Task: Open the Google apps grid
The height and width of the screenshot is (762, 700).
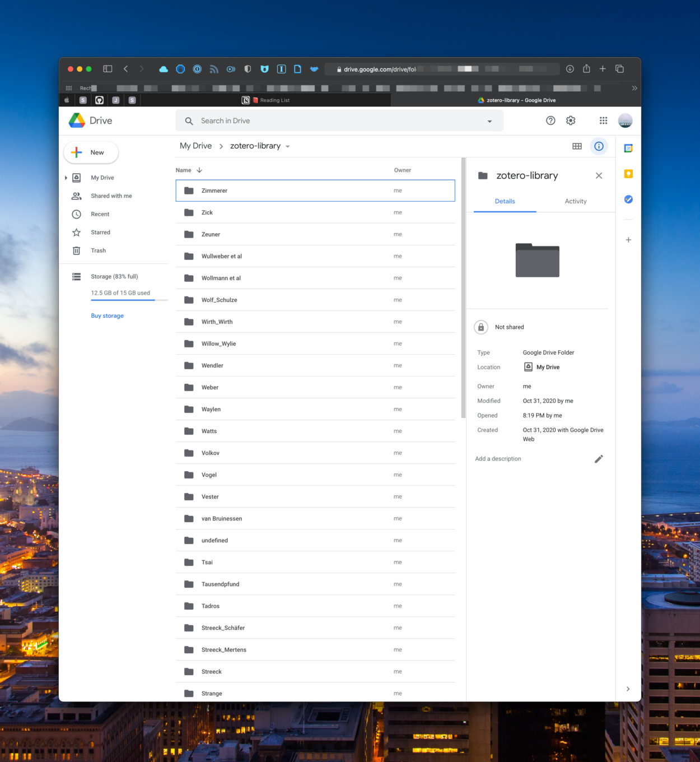Action: [603, 120]
